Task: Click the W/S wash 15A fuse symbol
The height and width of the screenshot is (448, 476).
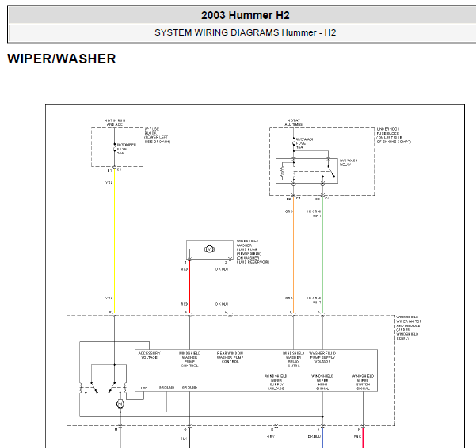Action: point(294,142)
